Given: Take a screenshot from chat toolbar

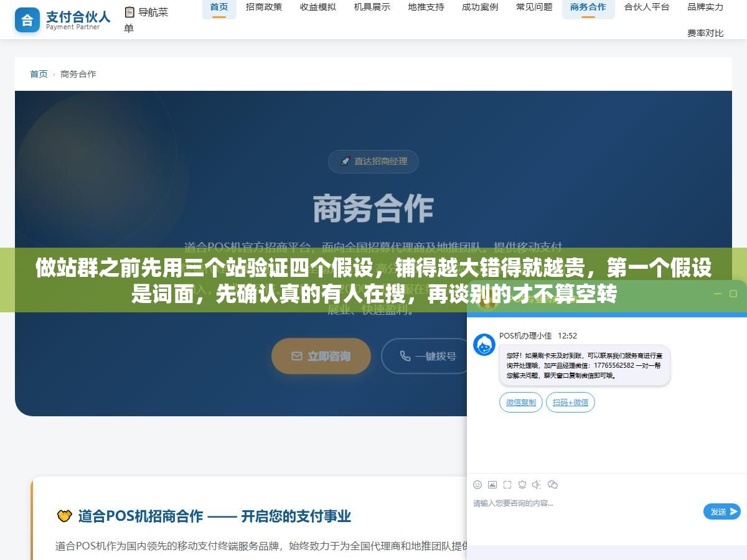Looking at the screenshot, I should pos(507,485).
